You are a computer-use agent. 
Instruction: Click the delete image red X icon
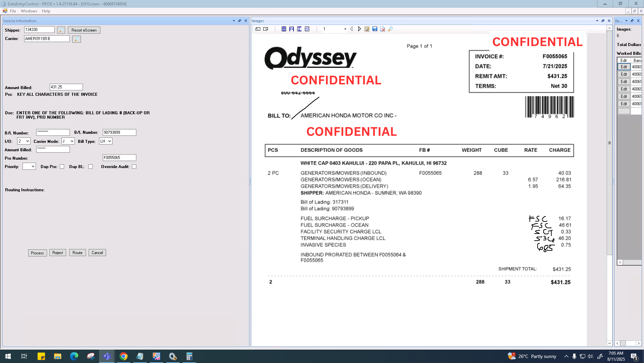pos(382,29)
